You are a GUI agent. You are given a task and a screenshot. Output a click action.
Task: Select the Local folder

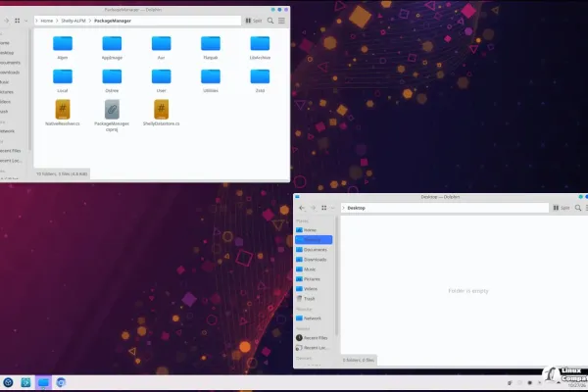(x=63, y=80)
